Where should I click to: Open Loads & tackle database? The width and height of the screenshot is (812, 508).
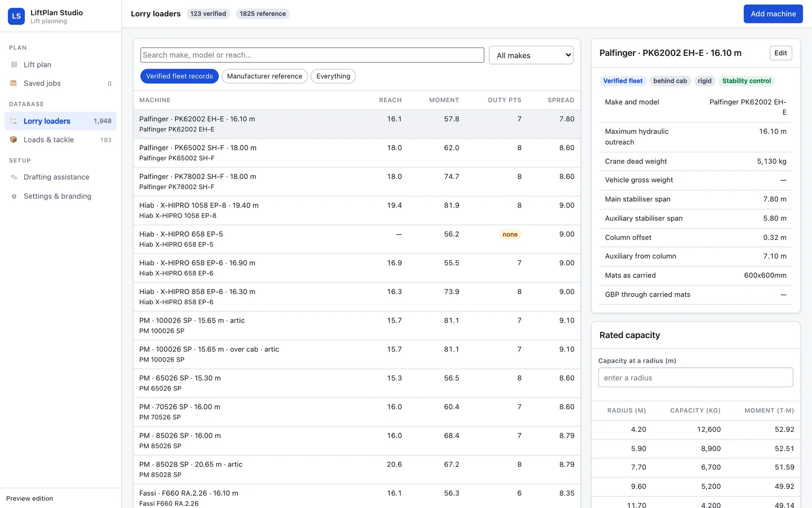pos(60,140)
